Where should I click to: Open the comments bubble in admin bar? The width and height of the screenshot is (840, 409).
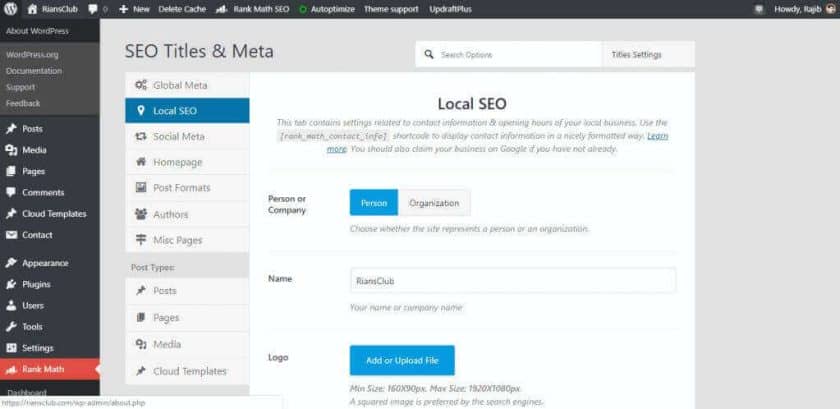[x=93, y=9]
